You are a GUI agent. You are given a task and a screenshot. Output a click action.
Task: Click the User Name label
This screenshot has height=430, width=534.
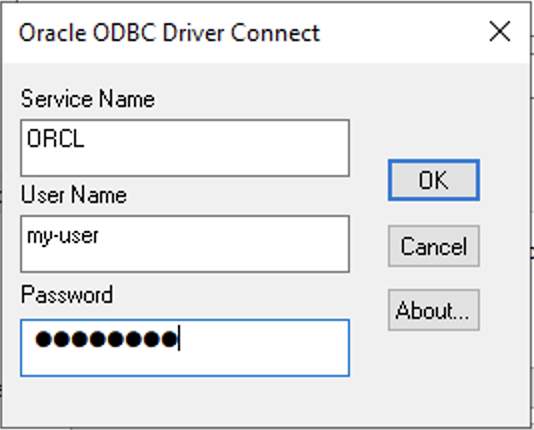(74, 195)
